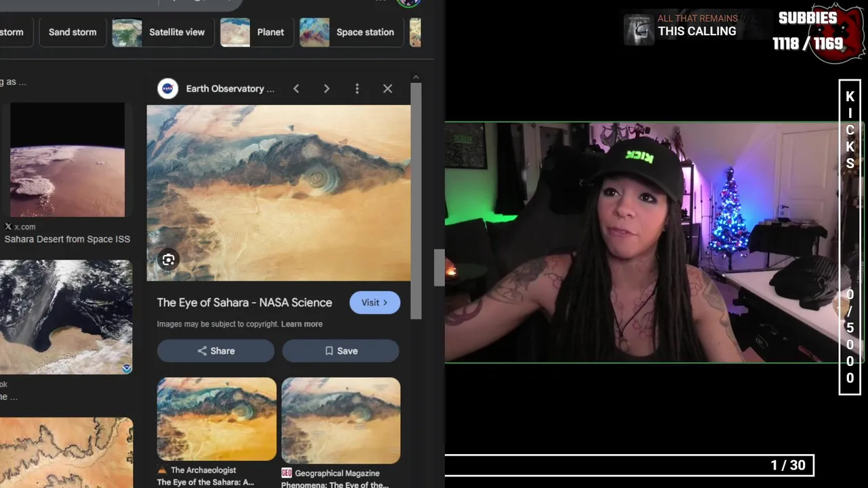Go to previous image in preview panel

pyautogui.click(x=296, y=89)
